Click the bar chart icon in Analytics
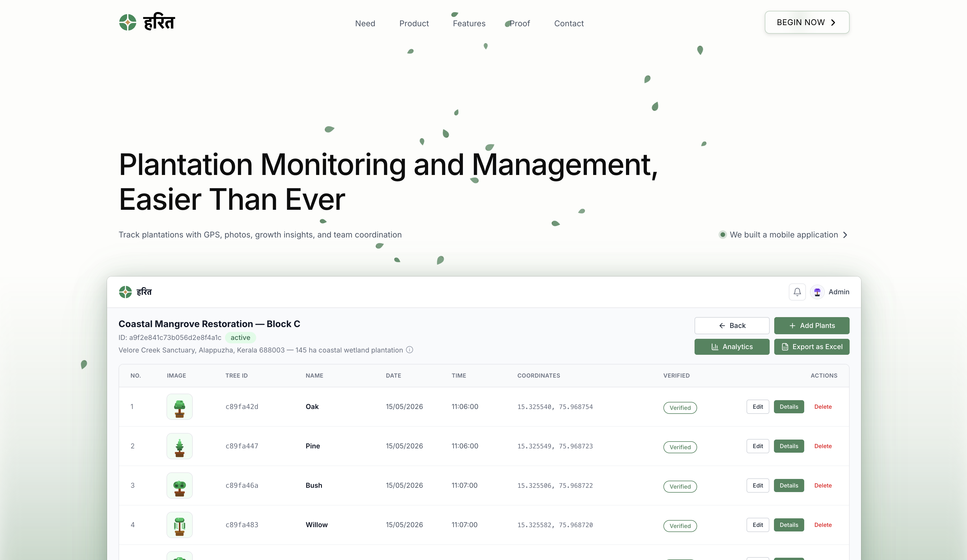 point(715,347)
